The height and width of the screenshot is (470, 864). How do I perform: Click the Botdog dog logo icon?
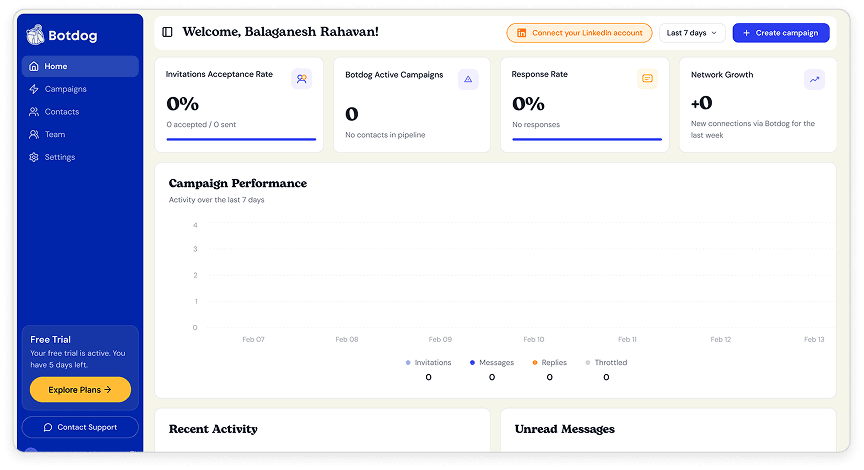(x=35, y=35)
